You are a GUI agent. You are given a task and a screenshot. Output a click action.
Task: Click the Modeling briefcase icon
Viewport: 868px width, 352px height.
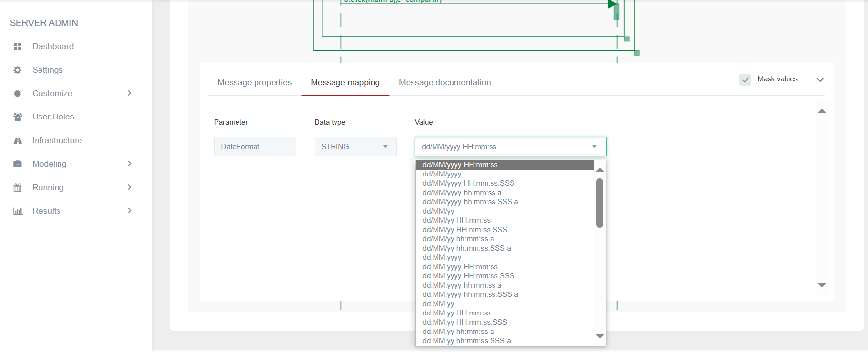point(18,164)
